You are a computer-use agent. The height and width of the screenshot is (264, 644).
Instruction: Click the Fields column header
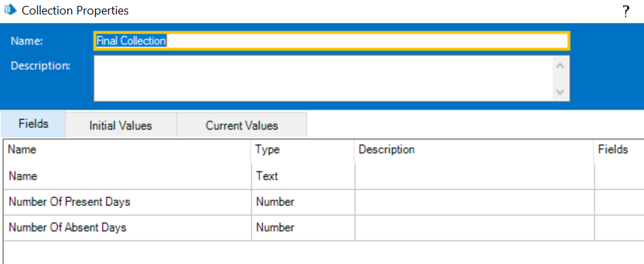(x=618, y=150)
